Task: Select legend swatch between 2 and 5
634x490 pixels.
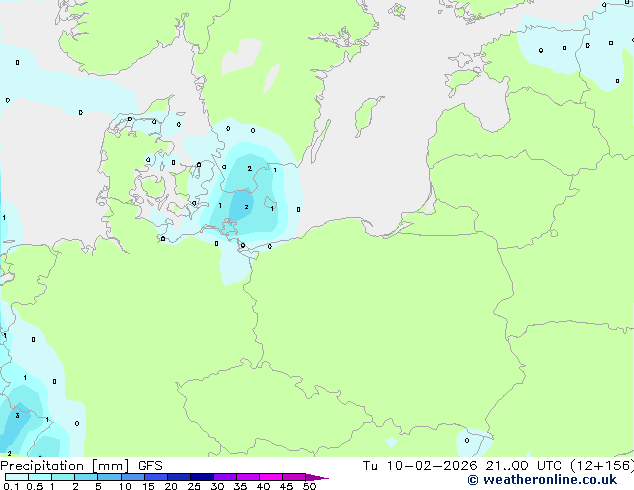Action: pos(86,477)
